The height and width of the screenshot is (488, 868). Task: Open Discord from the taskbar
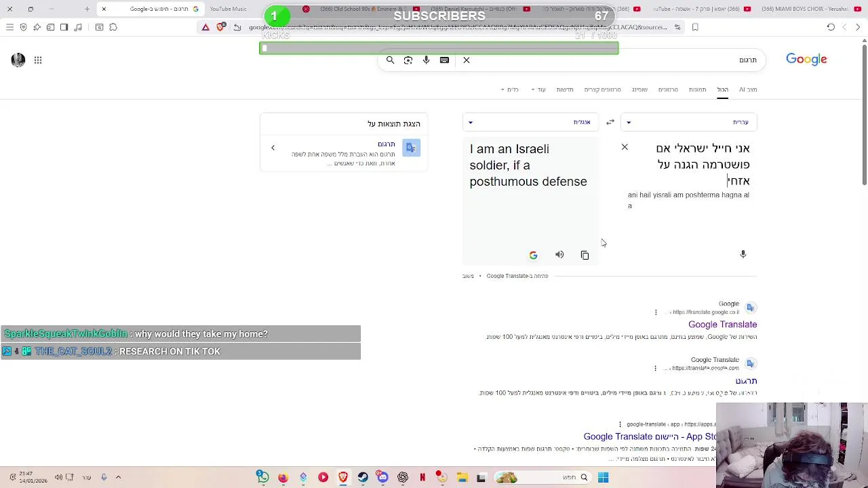click(x=382, y=477)
